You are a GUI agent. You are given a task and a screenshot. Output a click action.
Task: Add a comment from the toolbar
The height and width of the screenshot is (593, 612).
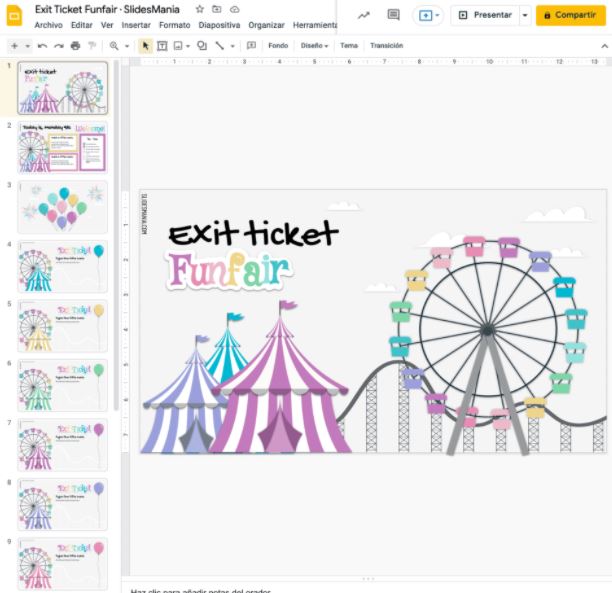251,46
